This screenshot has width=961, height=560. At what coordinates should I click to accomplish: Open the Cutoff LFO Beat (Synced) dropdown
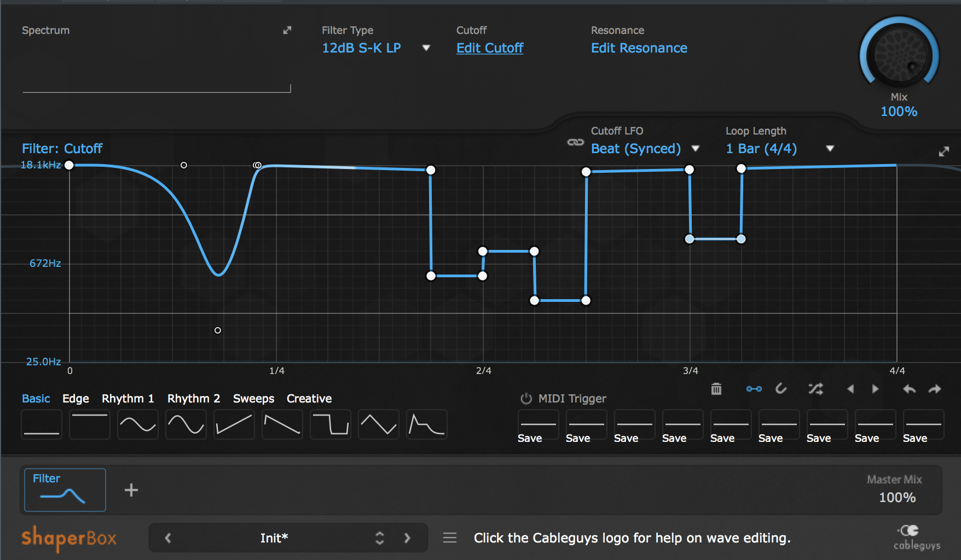tap(695, 149)
